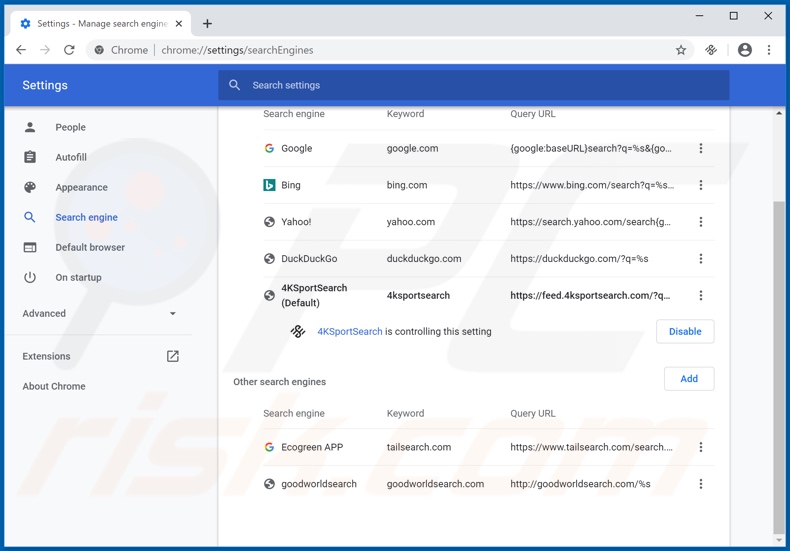Screen dimensions: 790x551
Task: Go to Default browser settings
Action: pyautogui.click(x=90, y=247)
